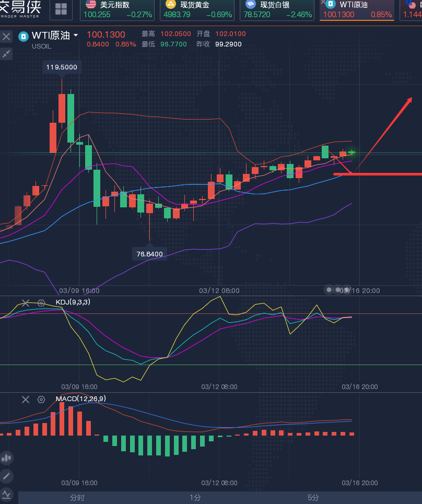Click the 76.8400 low price label
The image size is (422, 504).
(x=149, y=254)
